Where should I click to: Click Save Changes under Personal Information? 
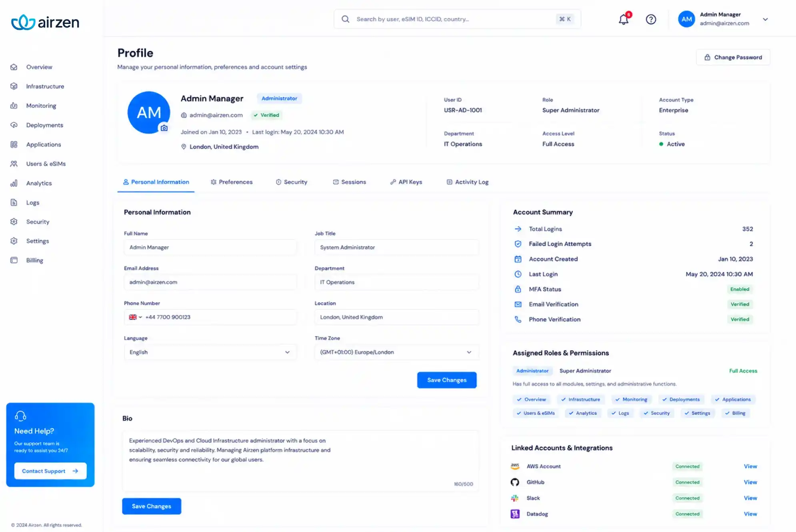point(447,380)
